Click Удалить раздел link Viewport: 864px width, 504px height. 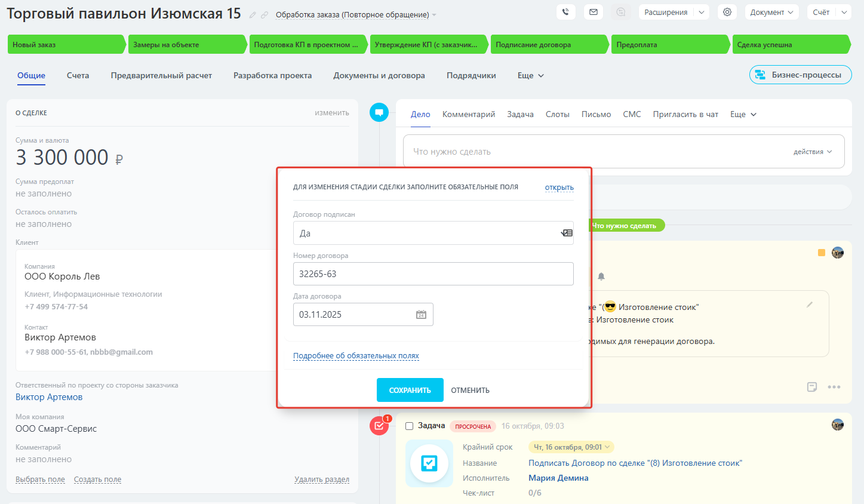[322, 480]
